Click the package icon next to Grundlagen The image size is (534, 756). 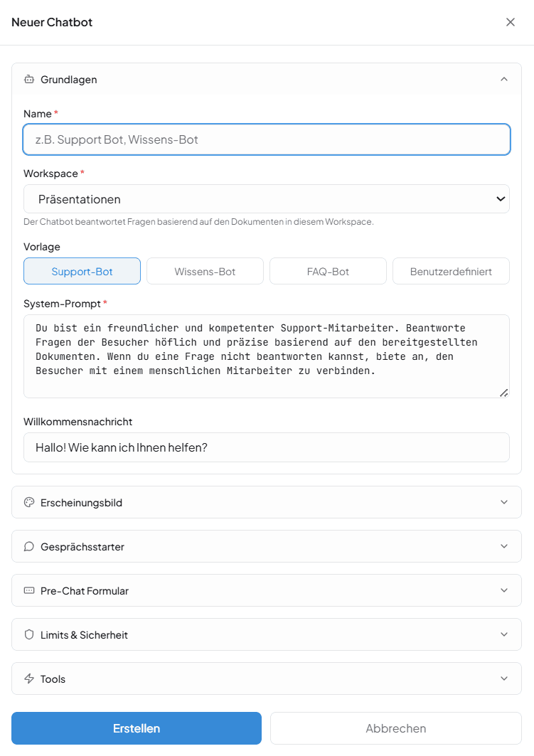pyautogui.click(x=28, y=79)
